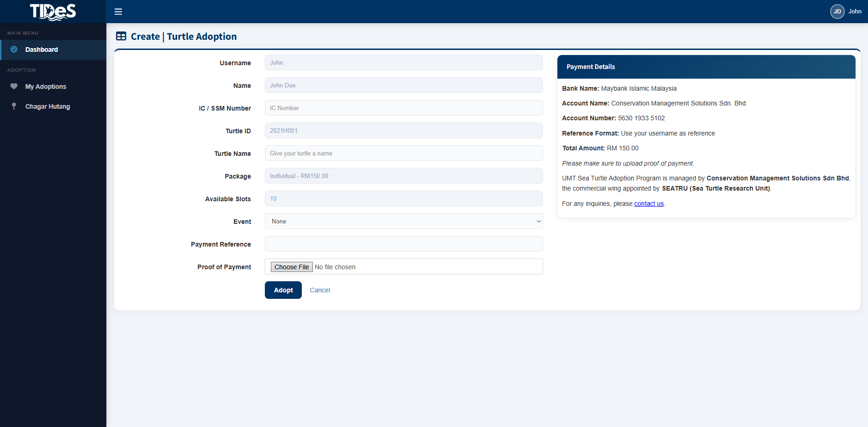Viewport: 868px width, 427px height.
Task: Expand the Event dropdown
Action: 403,221
